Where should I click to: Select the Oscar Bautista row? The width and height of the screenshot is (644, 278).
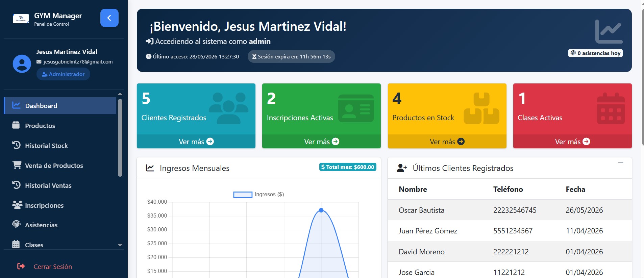pos(510,210)
